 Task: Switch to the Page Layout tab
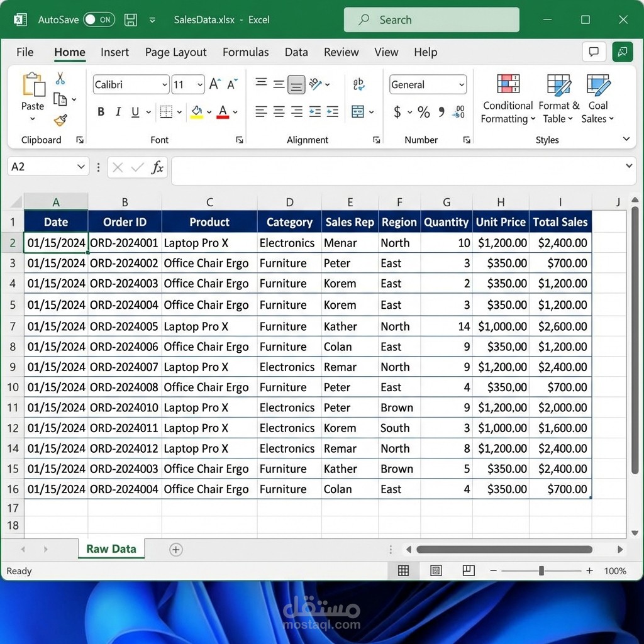(176, 52)
